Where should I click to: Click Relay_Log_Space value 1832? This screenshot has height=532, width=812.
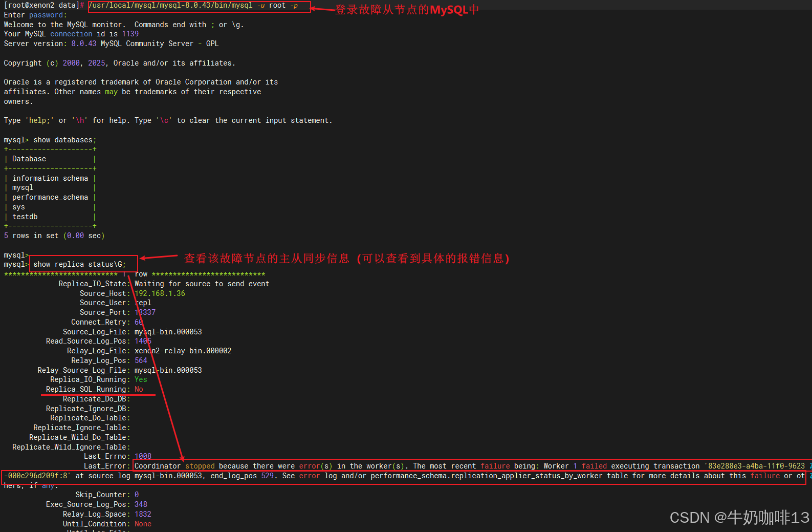[143, 514]
